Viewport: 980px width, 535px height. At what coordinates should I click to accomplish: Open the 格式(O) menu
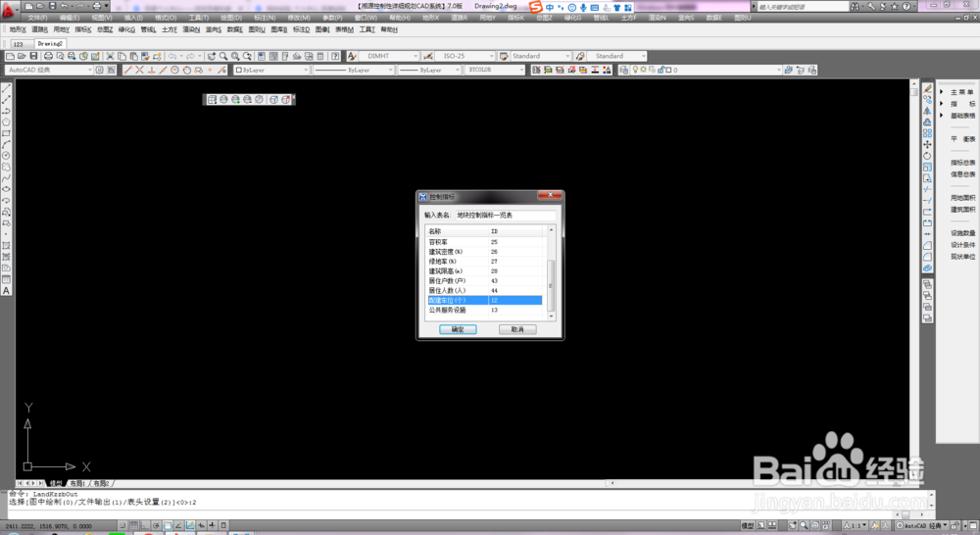click(x=166, y=18)
